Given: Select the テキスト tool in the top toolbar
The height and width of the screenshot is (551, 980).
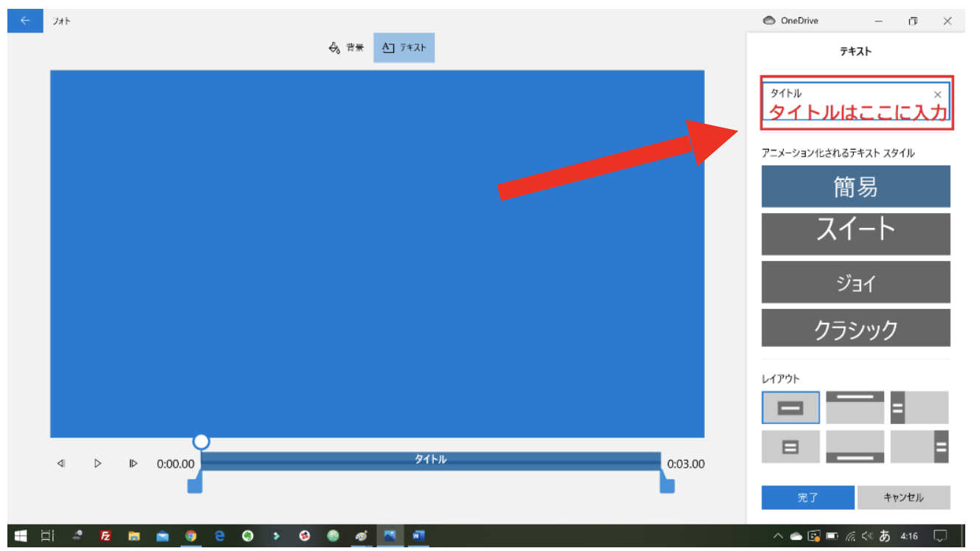Looking at the screenshot, I should pyautogui.click(x=404, y=46).
